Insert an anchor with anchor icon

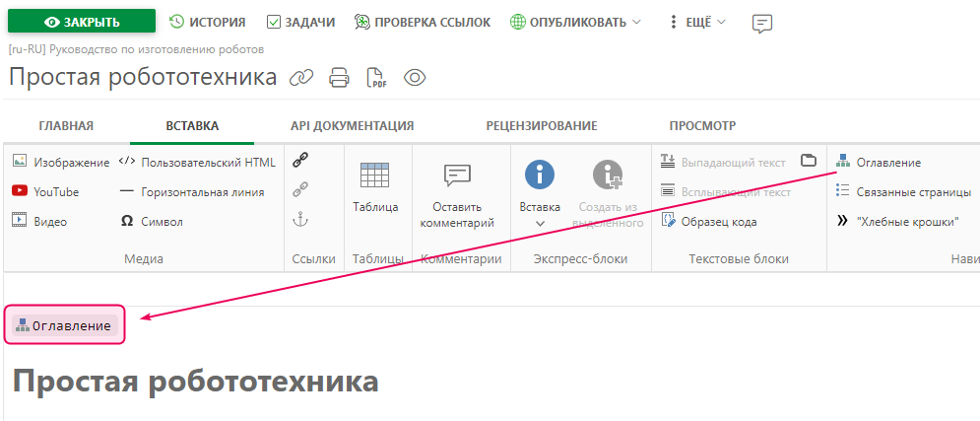pos(300,219)
